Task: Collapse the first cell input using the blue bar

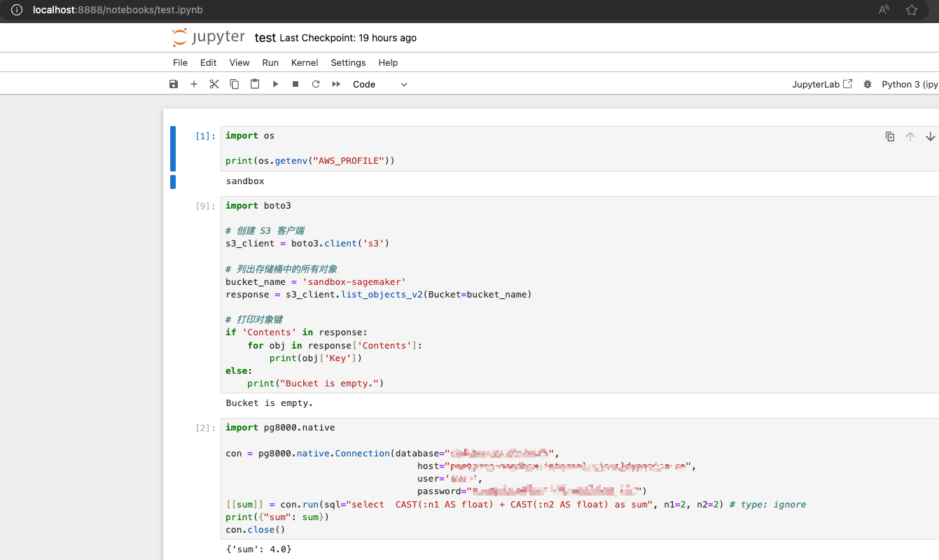Action: point(173,149)
